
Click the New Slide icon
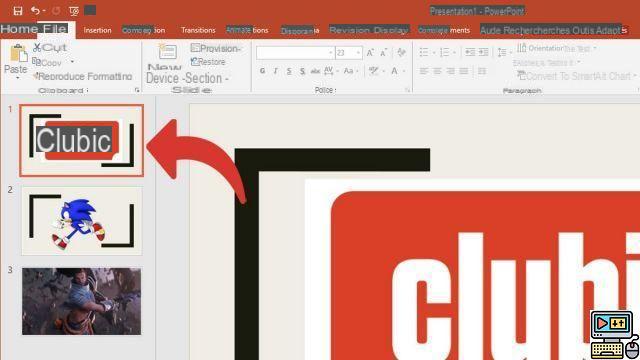[x=167, y=52]
